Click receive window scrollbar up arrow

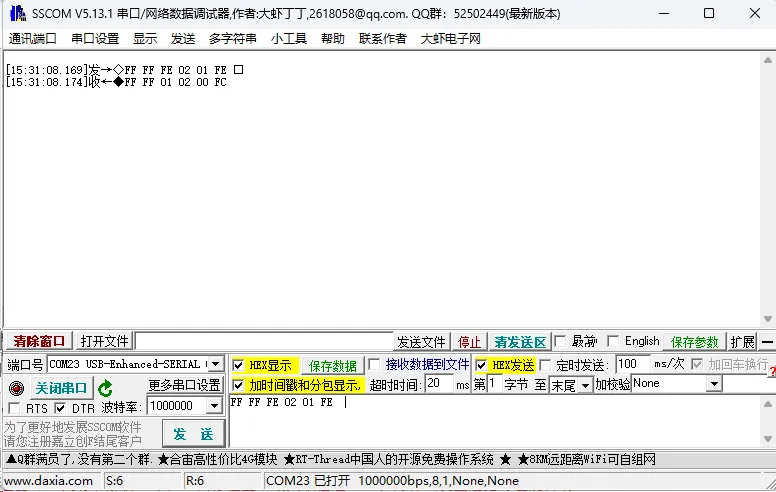point(768,60)
